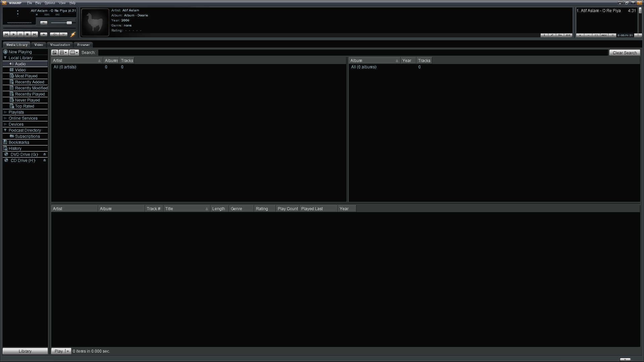This screenshot has width=644, height=362.
Task: Open the playlist MISC options
Action: coord(604,35)
